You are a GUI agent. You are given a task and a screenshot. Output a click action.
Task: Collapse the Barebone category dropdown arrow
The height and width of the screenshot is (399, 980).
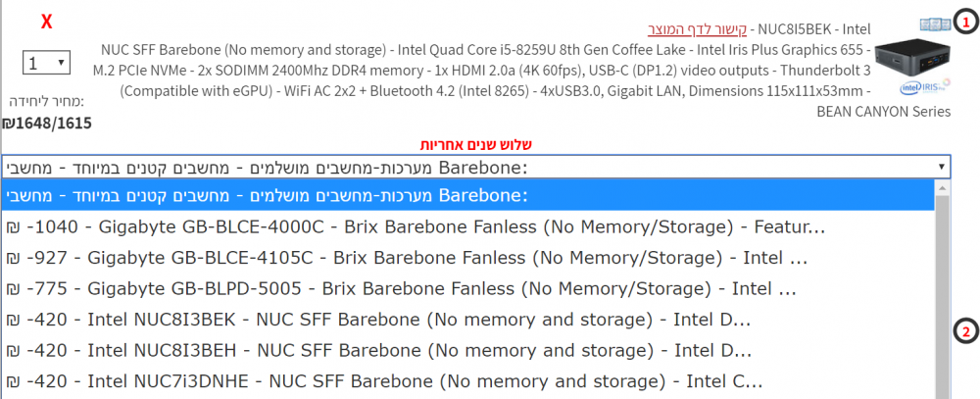pyautogui.click(x=941, y=167)
